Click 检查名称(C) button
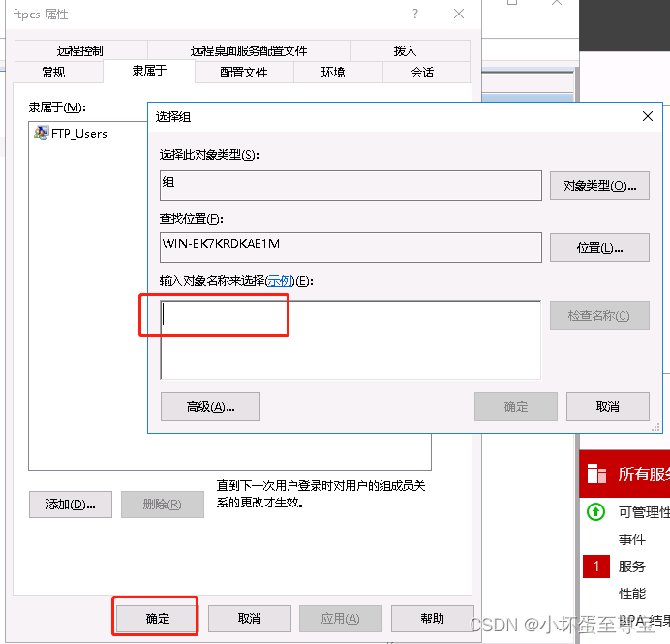 pyautogui.click(x=599, y=316)
